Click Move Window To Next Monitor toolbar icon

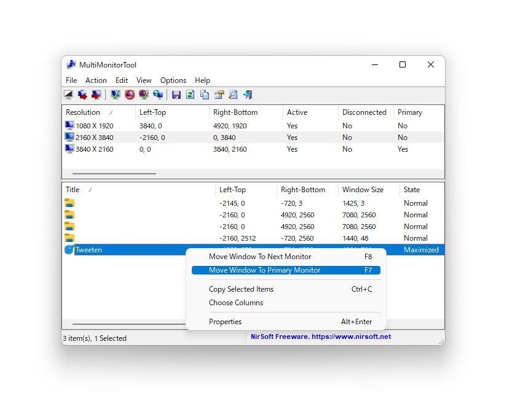82,95
